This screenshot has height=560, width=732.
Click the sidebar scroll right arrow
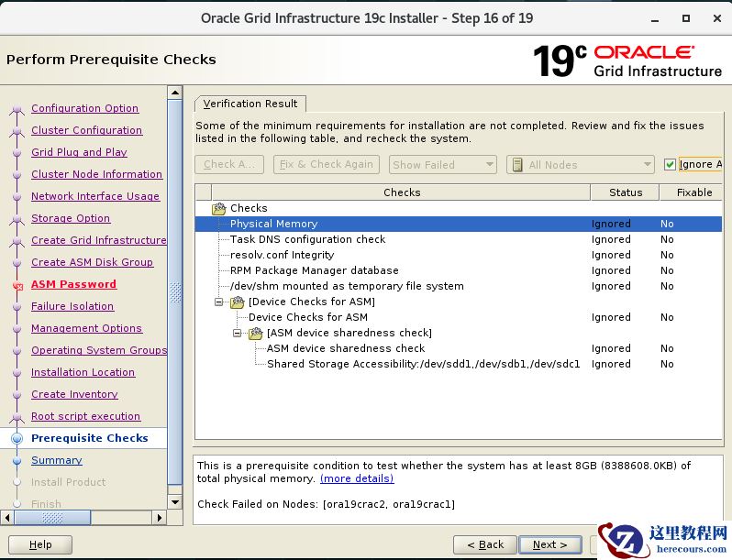click(160, 518)
